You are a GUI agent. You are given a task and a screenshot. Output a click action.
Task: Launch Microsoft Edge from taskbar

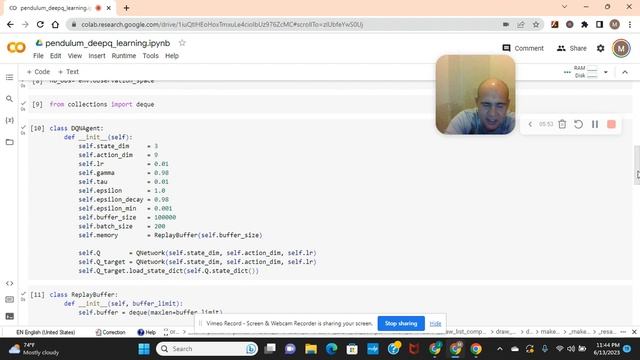[331, 349]
